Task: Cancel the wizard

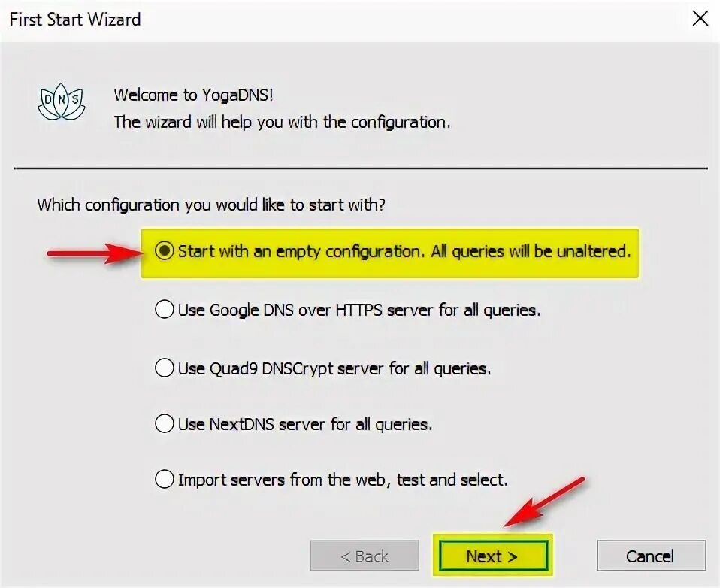Action: point(651,556)
